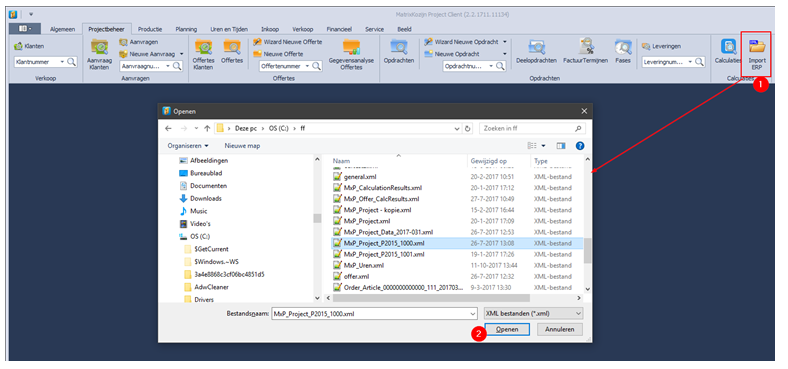The width and height of the screenshot is (788, 369).
Task: Click the Klantnummer search magnifier
Action: [71, 62]
